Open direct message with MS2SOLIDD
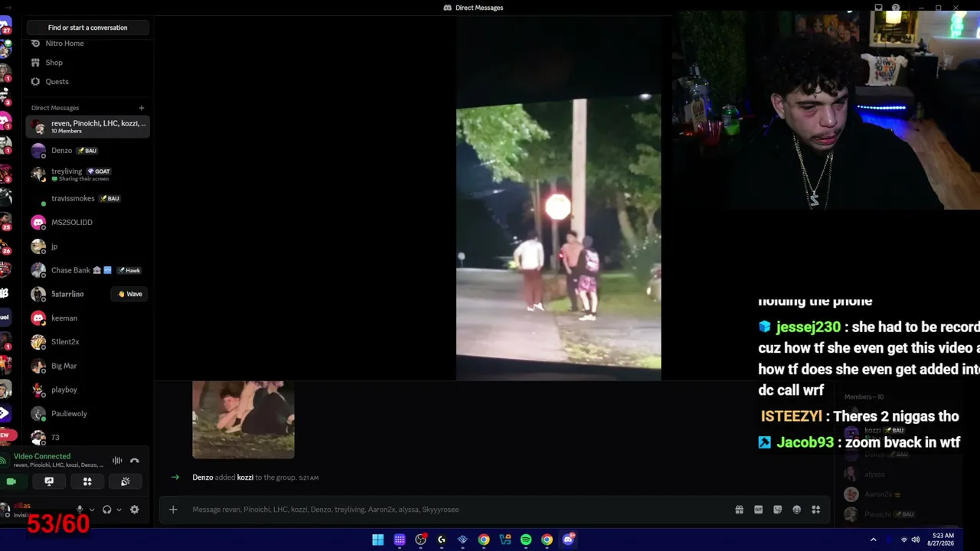The height and width of the screenshot is (551, 980). coord(88,223)
